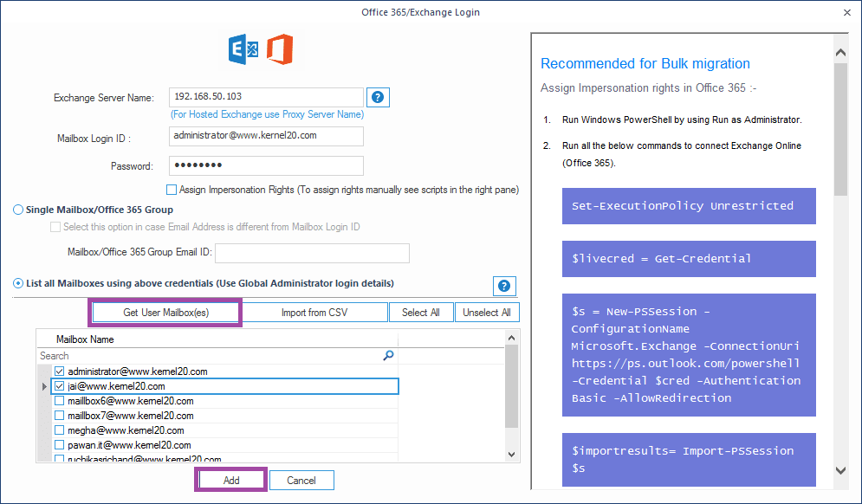The image size is (862, 504).
Task: Uncheck the administrator@www.kernel20.com mailbox
Action: click(x=60, y=372)
